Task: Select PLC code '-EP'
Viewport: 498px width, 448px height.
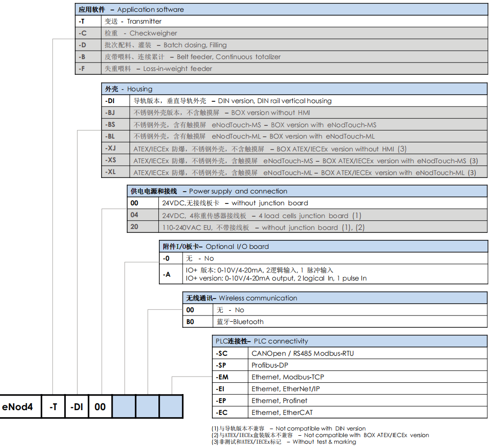Action: [230, 401]
